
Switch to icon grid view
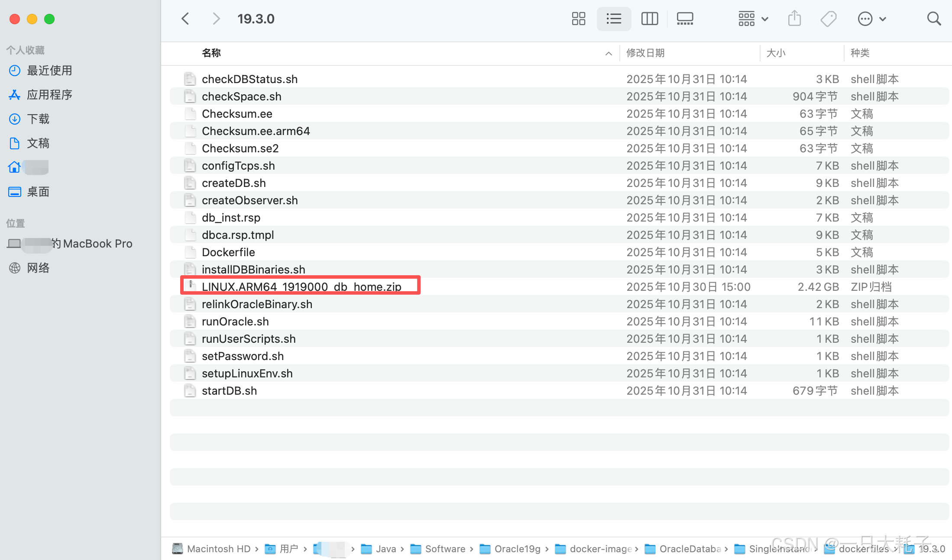click(x=578, y=19)
